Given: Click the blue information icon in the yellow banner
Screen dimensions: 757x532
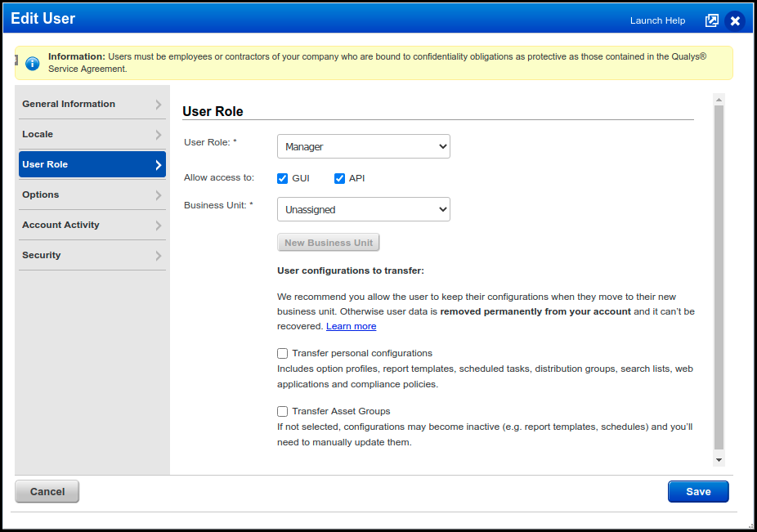Looking at the screenshot, I should click(32, 63).
